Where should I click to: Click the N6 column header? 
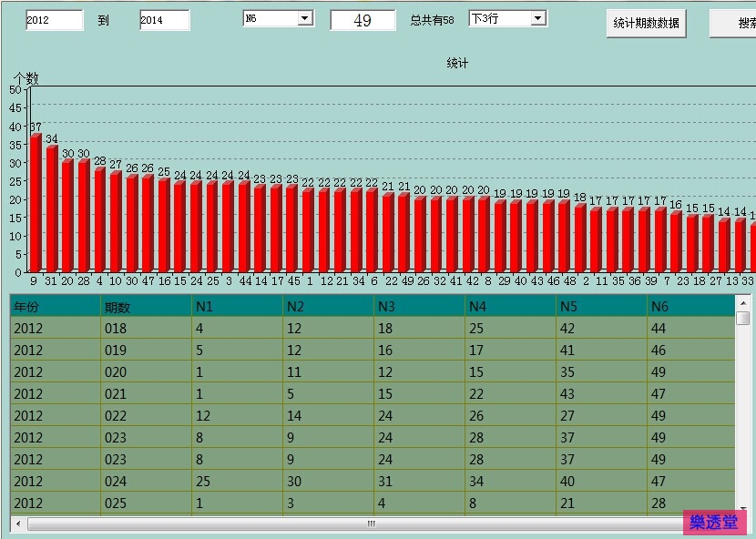pyautogui.click(x=691, y=306)
